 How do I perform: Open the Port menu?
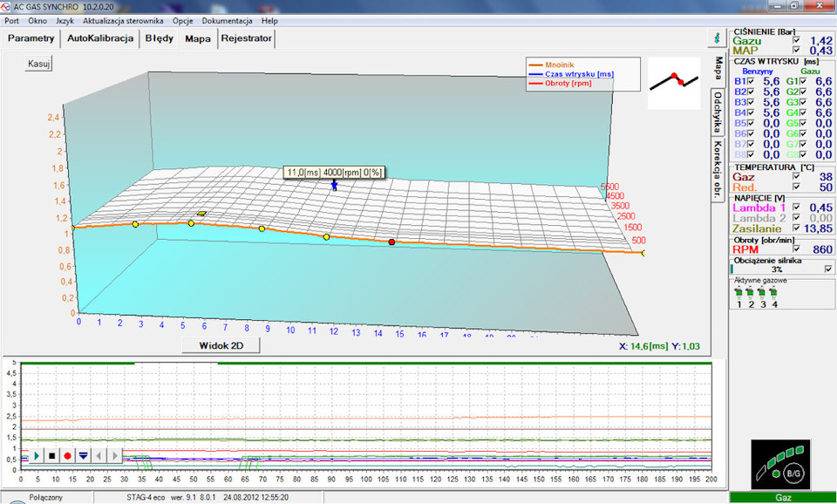click(x=11, y=21)
